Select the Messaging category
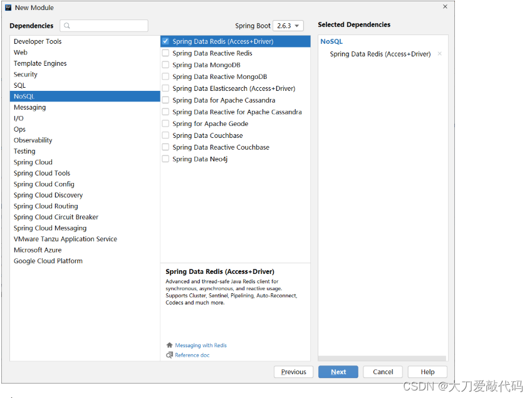Image resolution: width=532 pixels, height=398 pixels. tap(85, 107)
